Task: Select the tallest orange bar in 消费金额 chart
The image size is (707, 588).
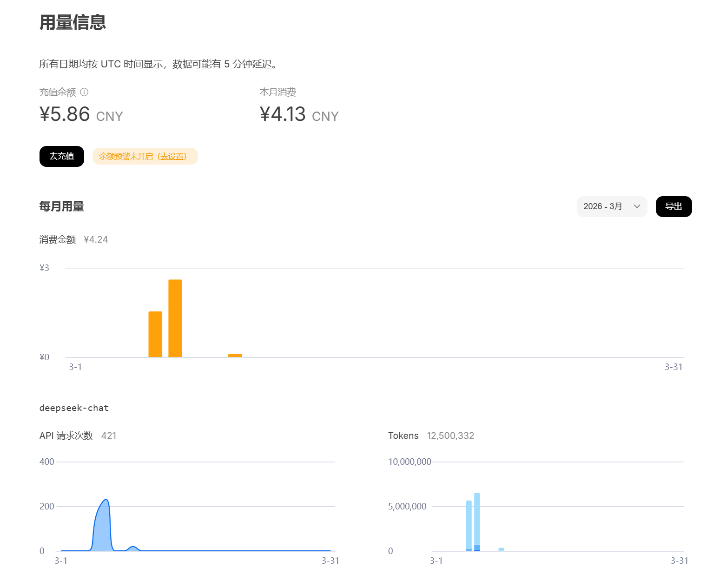Action: (175, 318)
